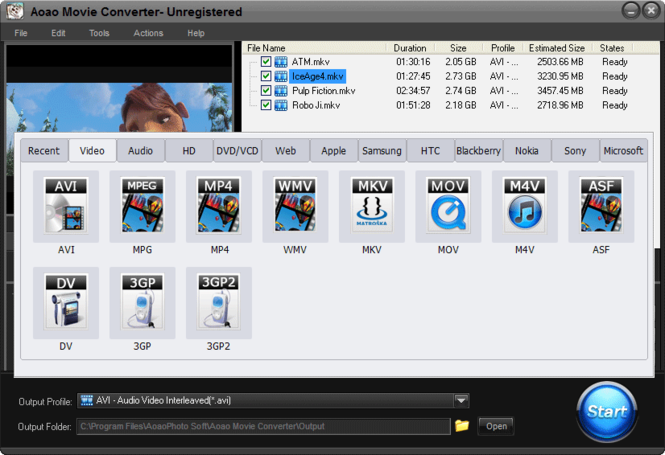Select the MOV QuickTime format icon

pos(448,207)
